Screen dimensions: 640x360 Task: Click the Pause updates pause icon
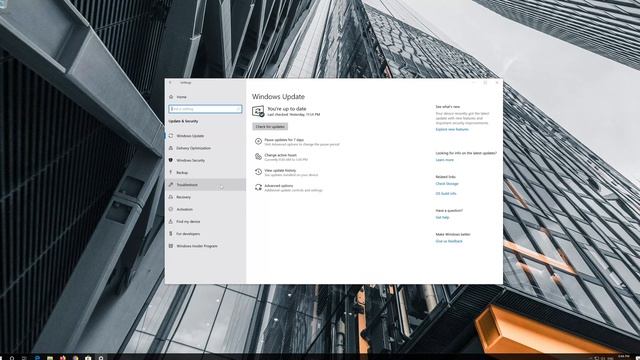[258, 141]
